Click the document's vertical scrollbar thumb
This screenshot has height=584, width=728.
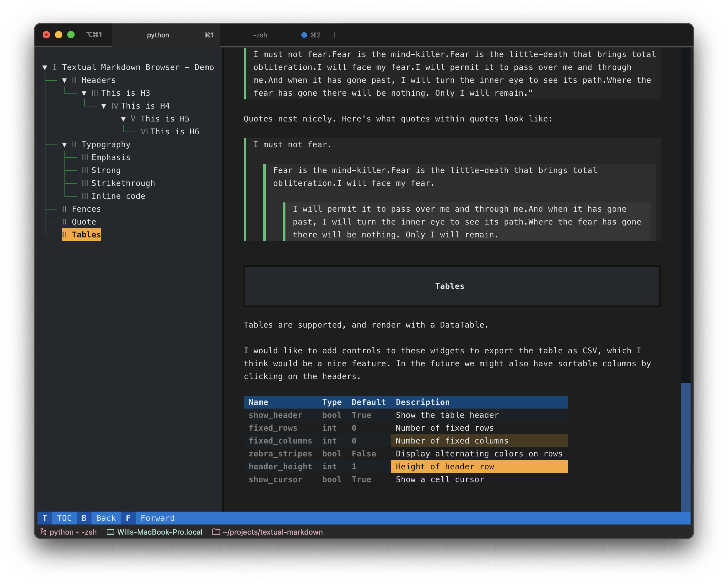click(x=685, y=447)
